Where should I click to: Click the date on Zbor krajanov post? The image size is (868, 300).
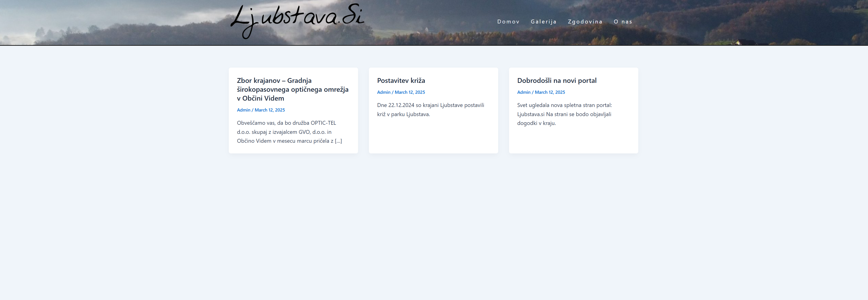270,110
